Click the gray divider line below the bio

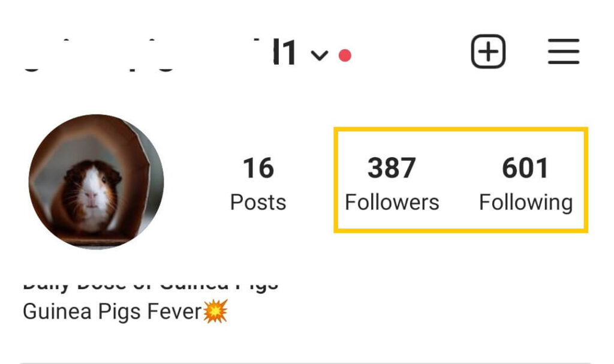[305, 363]
